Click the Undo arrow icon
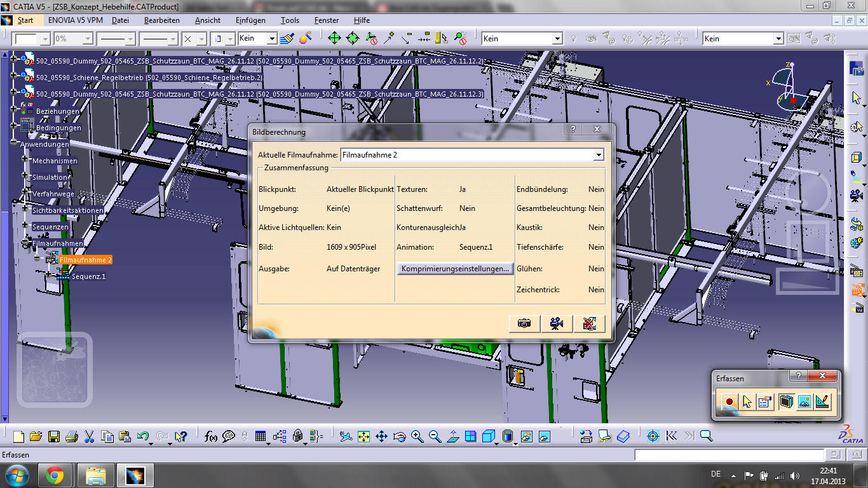Image resolution: width=868 pixels, height=488 pixels. click(143, 437)
